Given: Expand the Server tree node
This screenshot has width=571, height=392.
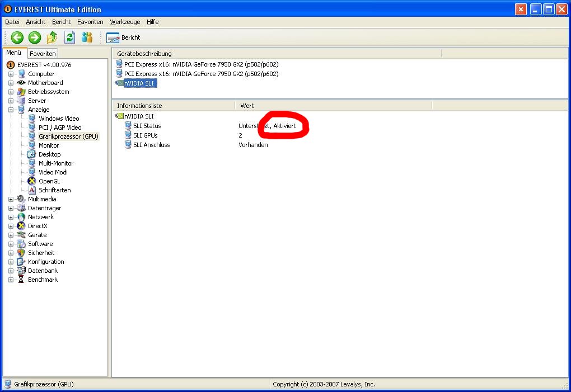Looking at the screenshot, I should pos(11,101).
